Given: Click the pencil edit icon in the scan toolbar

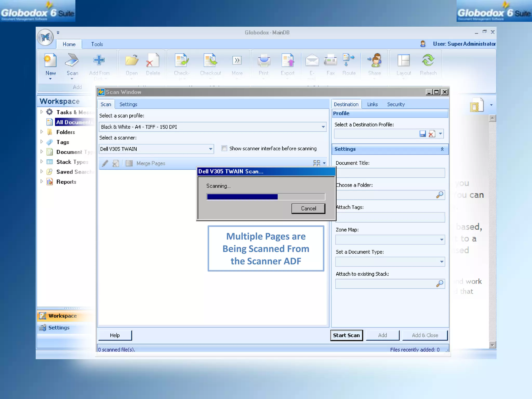Looking at the screenshot, I should tap(105, 163).
